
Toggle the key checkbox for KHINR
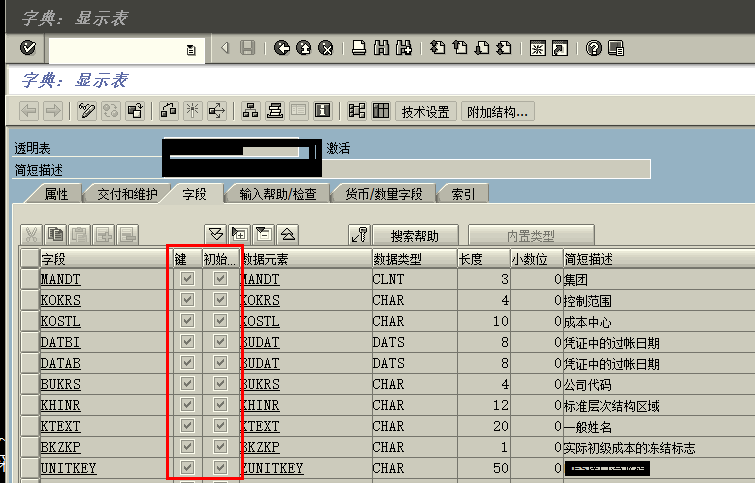click(x=187, y=405)
